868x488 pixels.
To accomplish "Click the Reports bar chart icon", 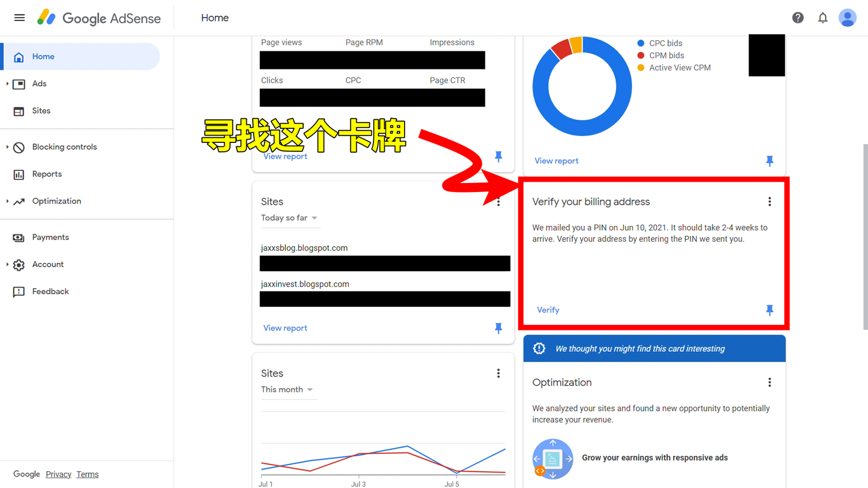I will coord(19,174).
